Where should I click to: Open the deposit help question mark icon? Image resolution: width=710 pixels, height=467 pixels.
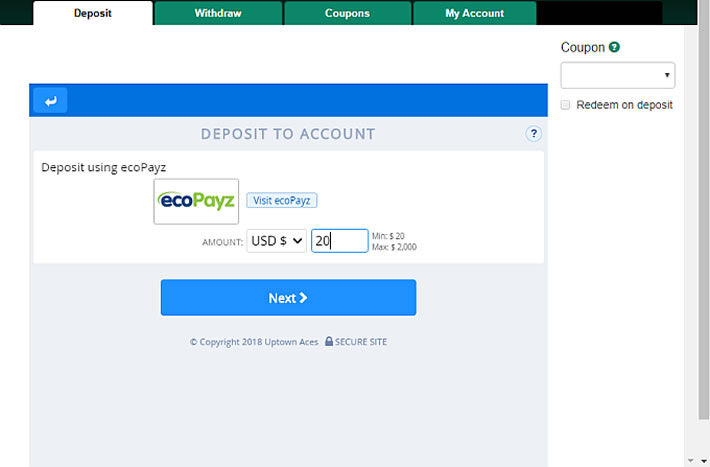[533, 134]
